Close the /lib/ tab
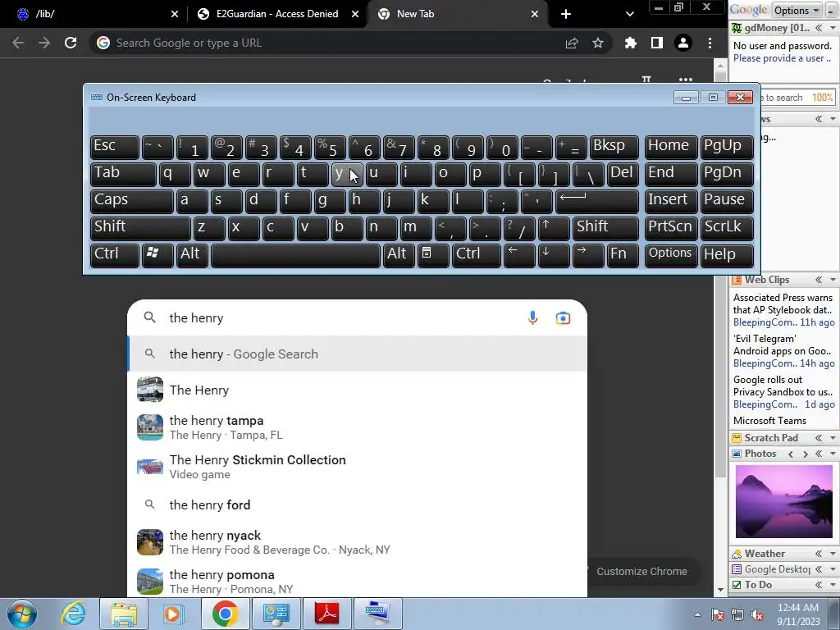Screen dimensions: 840x630 (174, 14)
